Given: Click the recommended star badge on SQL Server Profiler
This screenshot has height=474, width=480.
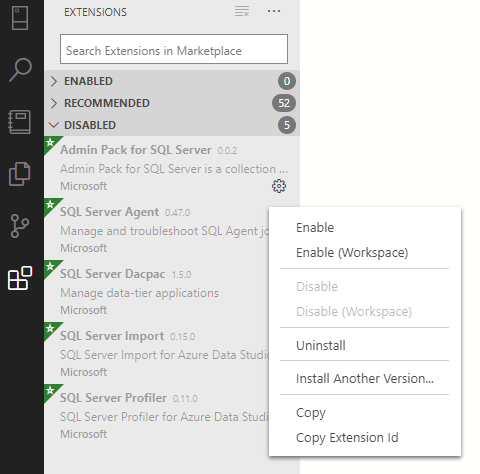Looking at the screenshot, I should click(x=50, y=390).
